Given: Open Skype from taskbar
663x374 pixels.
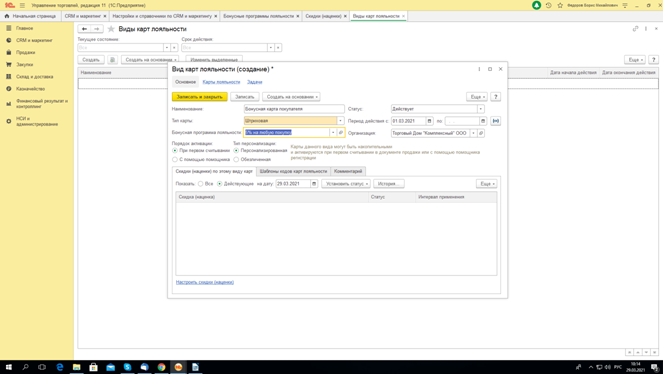Looking at the screenshot, I should pyautogui.click(x=127, y=367).
